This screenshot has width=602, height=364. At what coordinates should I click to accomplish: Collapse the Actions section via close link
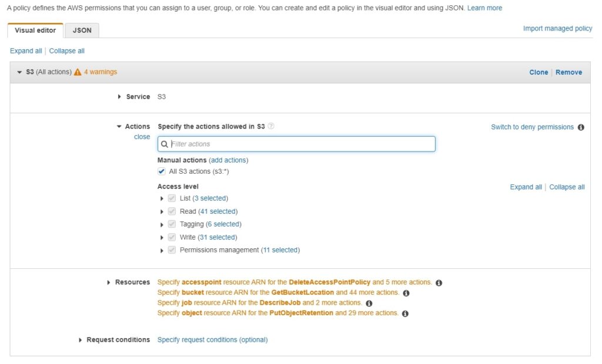[142, 136]
